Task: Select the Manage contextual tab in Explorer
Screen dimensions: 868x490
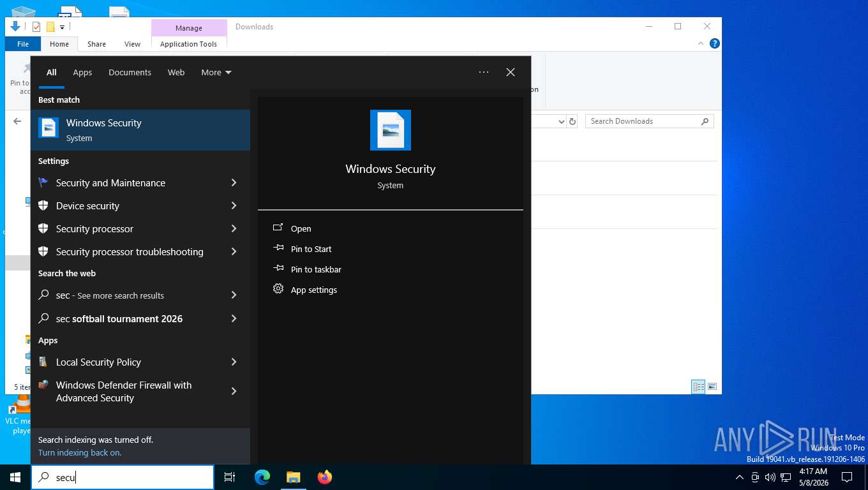Action: coord(189,28)
